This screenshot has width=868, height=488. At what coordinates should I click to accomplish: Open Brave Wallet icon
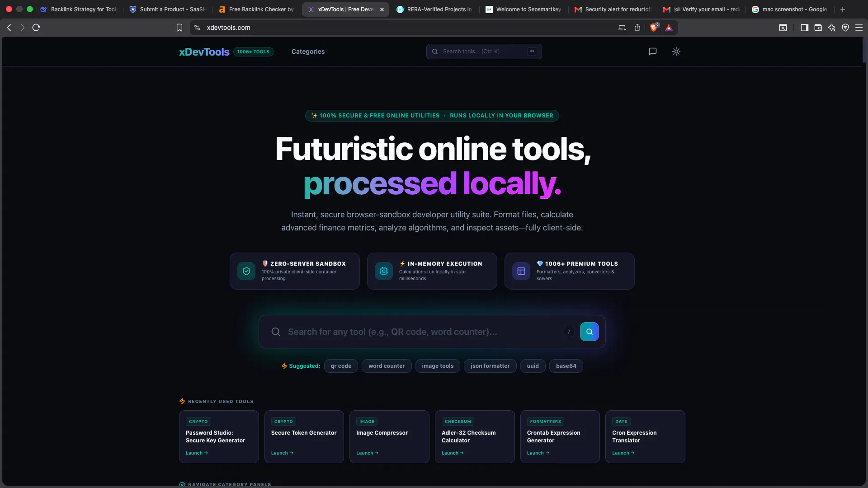(818, 28)
